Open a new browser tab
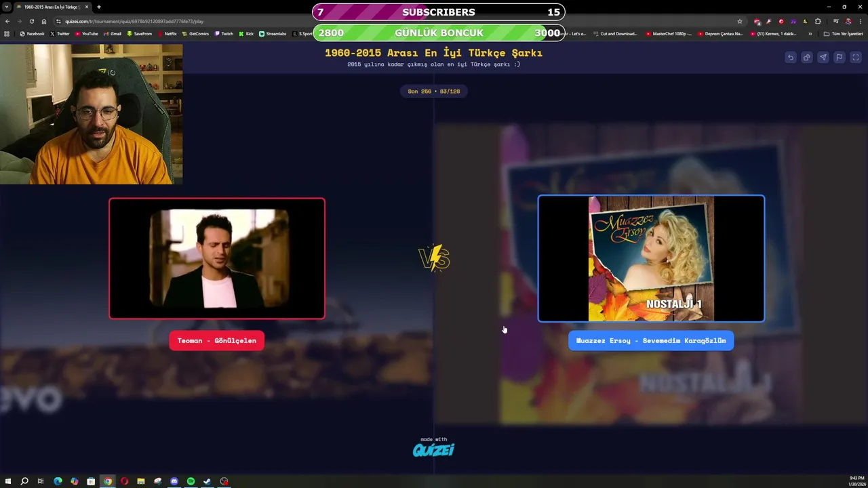The height and width of the screenshot is (488, 868). pyautogui.click(x=99, y=7)
